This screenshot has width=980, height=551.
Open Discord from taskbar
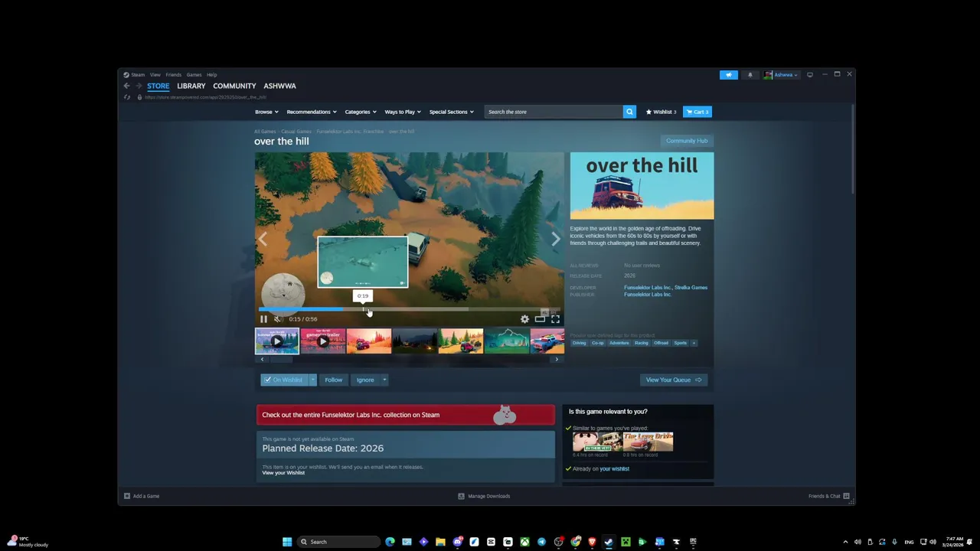(x=457, y=542)
